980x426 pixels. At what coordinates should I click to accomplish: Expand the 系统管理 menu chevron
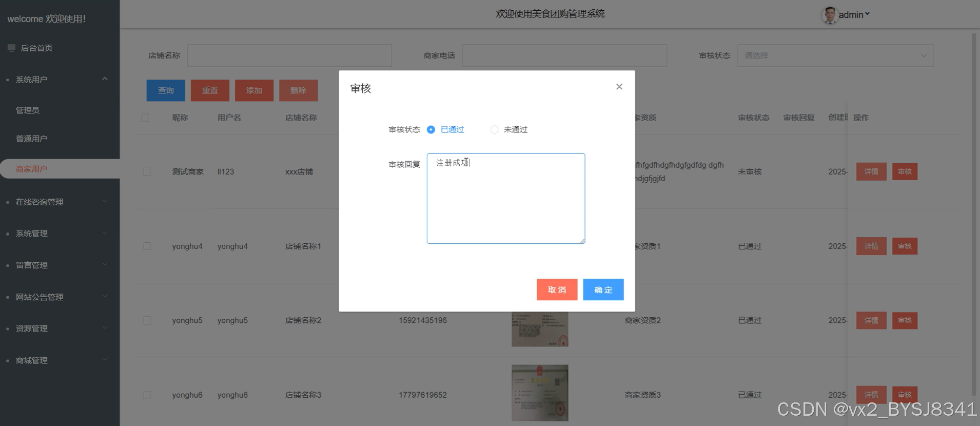pyautogui.click(x=105, y=233)
